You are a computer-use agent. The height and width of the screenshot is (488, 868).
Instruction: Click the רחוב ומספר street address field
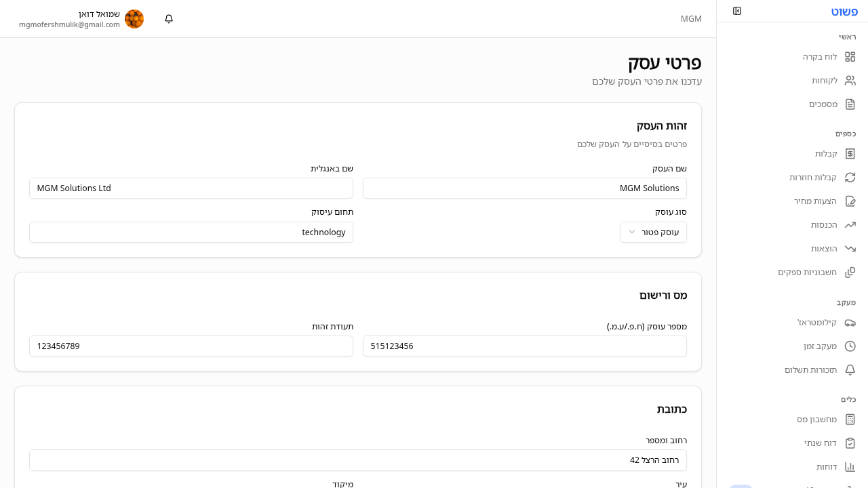358,460
